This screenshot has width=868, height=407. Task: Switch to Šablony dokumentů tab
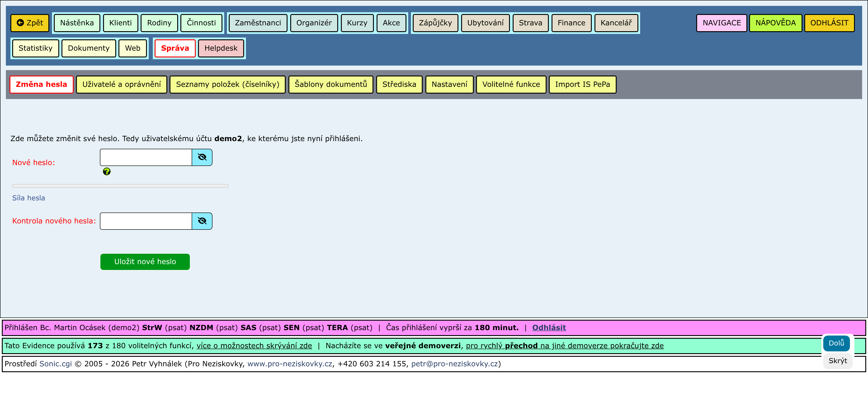(330, 84)
